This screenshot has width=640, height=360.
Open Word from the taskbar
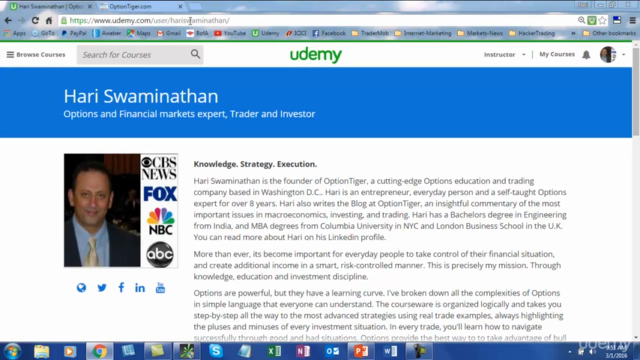390,351
